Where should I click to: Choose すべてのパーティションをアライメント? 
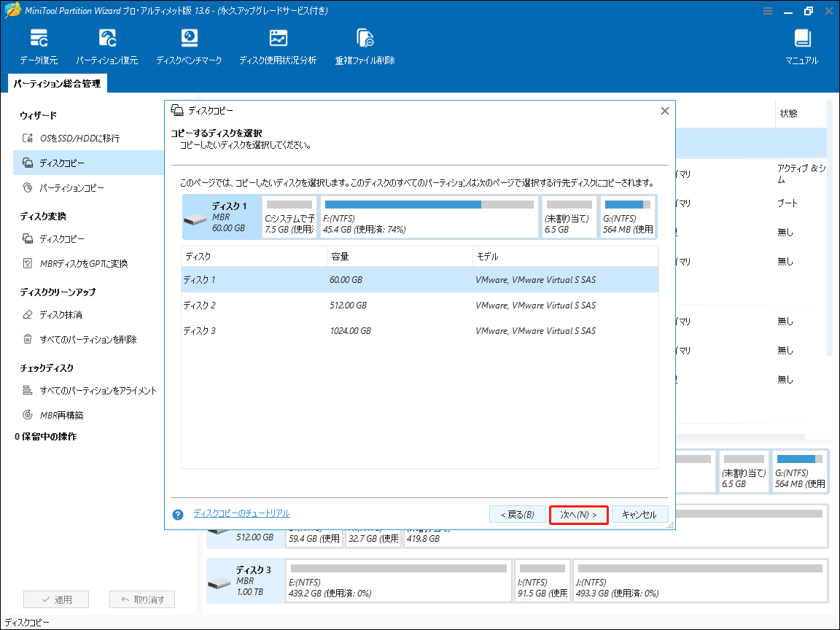pos(88,391)
